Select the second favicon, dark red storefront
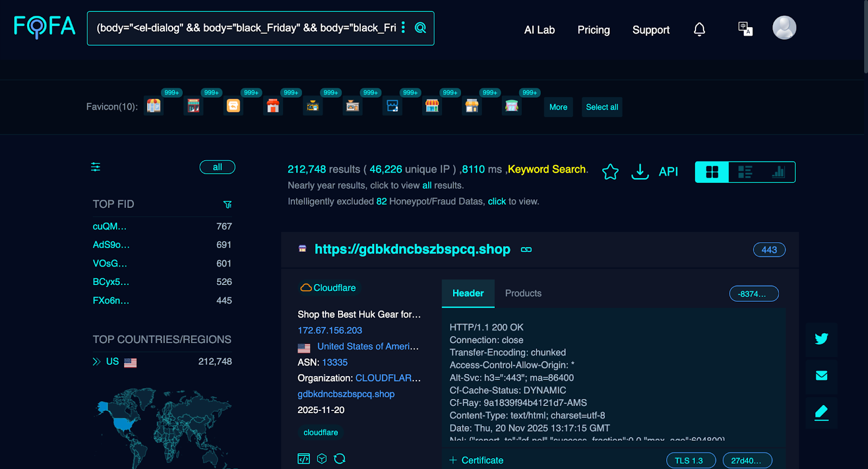The width and height of the screenshot is (868, 469). point(194,106)
